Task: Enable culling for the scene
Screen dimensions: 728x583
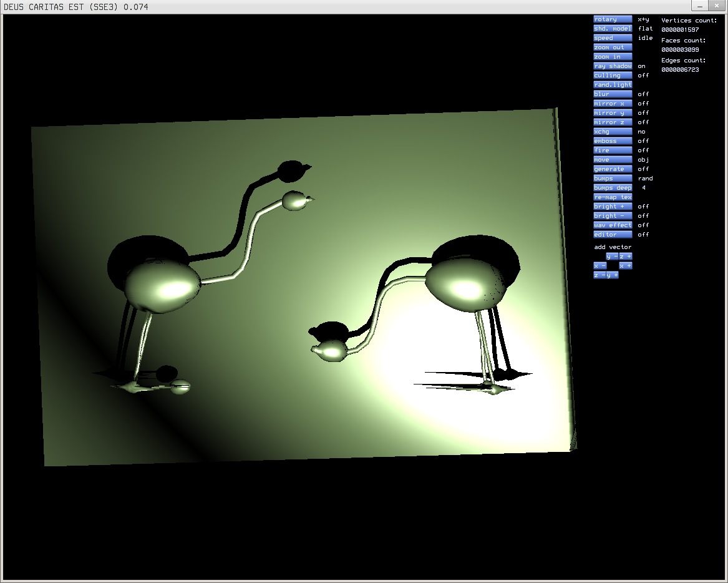Action: coord(611,75)
